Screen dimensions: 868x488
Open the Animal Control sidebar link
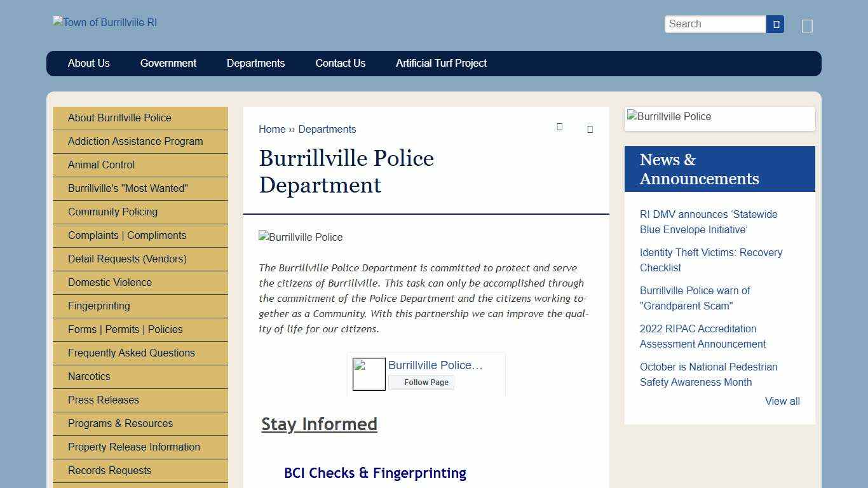point(100,165)
